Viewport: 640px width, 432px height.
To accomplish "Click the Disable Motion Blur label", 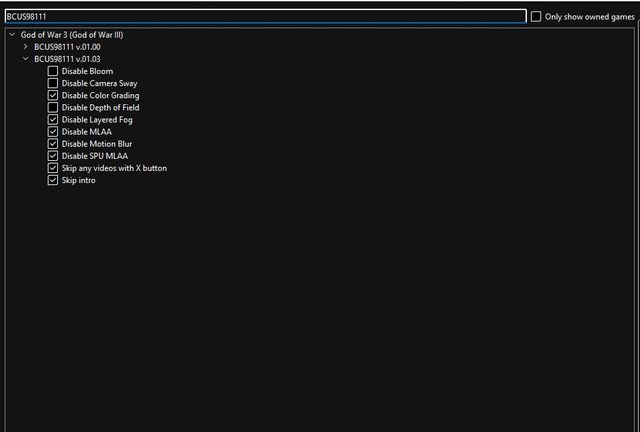I will click(97, 144).
